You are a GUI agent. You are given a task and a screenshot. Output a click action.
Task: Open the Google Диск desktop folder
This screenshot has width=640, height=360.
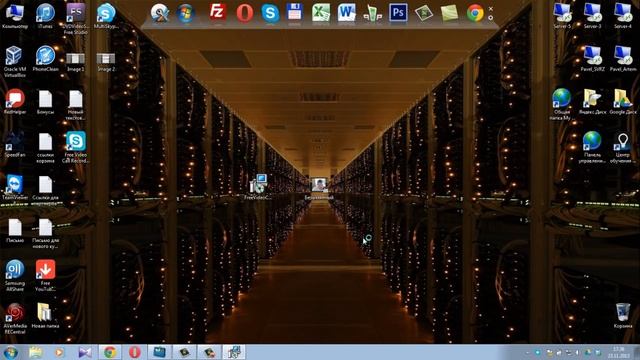click(x=623, y=102)
